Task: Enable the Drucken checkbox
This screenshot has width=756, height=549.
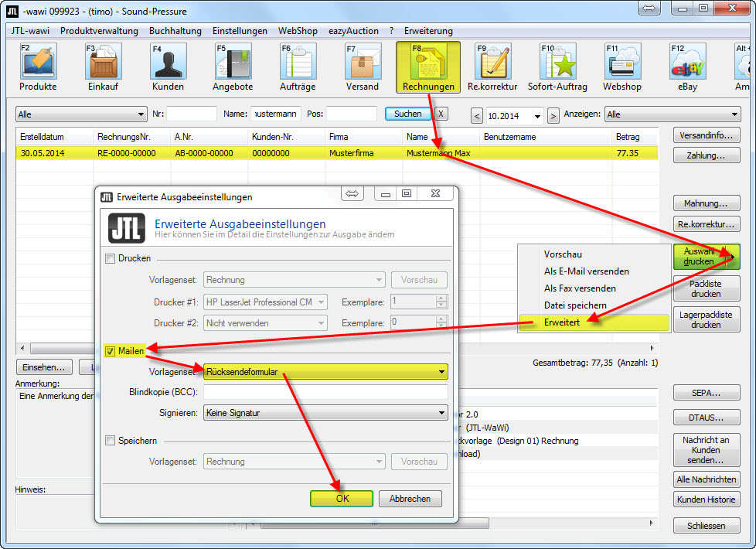Action: (111, 258)
